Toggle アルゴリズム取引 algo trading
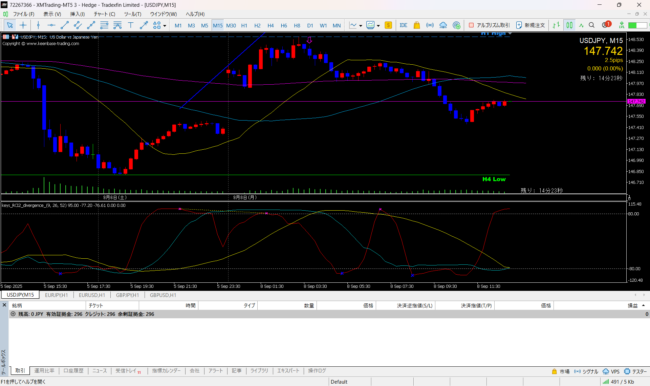650x386 pixels. 489,25
